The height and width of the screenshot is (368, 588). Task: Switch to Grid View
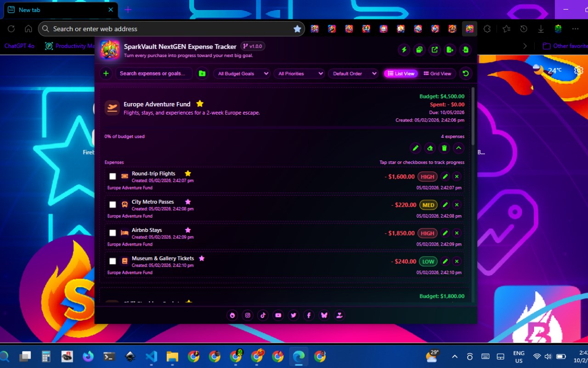[437, 74]
